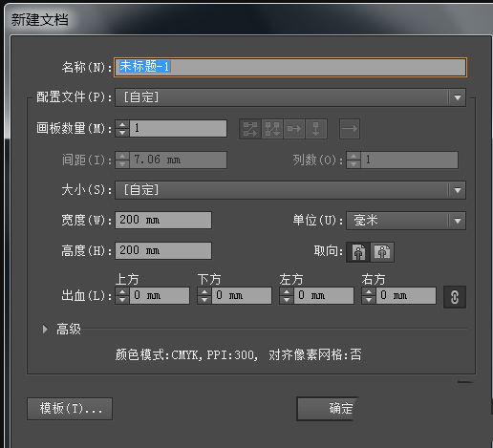Increase left bleed (左方) value
493x448 pixels.
pyautogui.click(x=287, y=291)
